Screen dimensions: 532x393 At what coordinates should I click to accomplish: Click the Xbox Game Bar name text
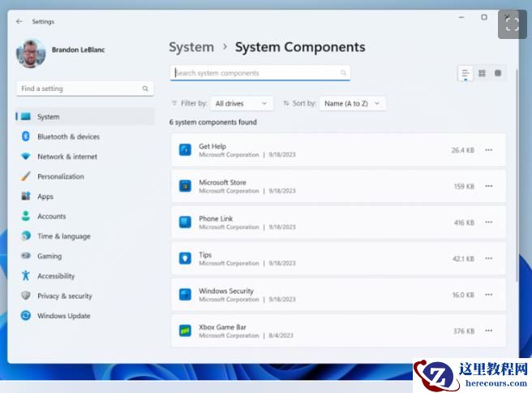click(x=222, y=327)
